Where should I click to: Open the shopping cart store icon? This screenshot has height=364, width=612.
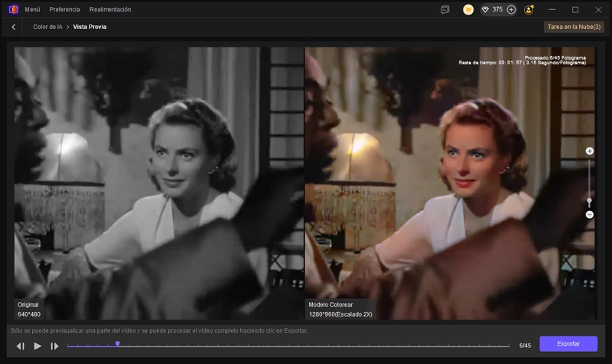click(x=468, y=9)
